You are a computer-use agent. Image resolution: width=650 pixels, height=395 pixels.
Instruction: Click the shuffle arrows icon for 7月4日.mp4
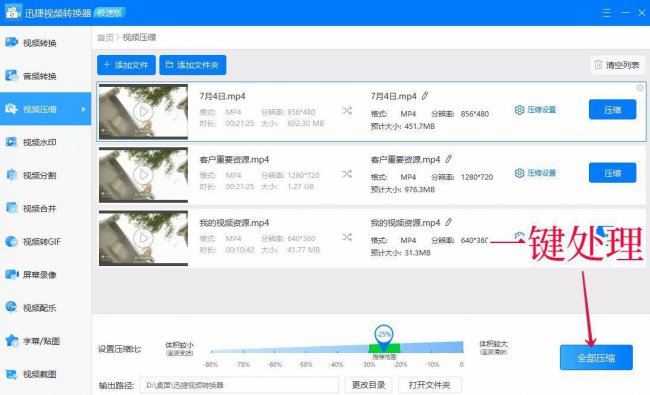click(x=347, y=111)
